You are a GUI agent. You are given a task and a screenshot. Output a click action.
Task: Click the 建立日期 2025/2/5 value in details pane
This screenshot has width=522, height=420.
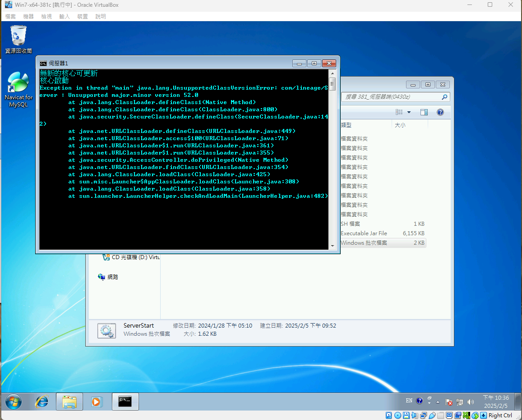[x=310, y=325]
